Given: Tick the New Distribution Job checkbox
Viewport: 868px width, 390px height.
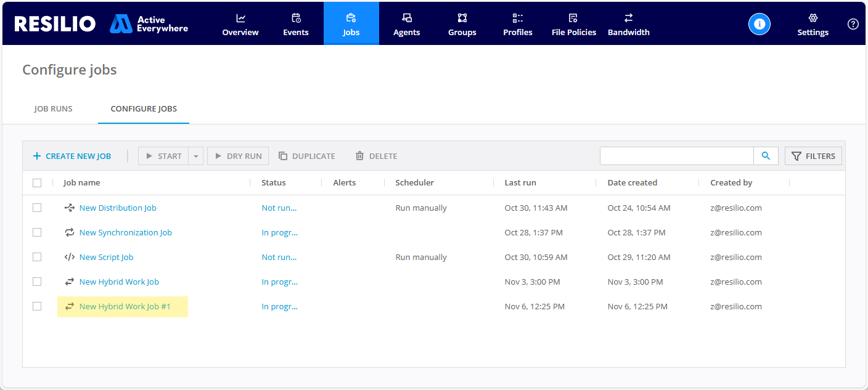Looking at the screenshot, I should [x=37, y=208].
